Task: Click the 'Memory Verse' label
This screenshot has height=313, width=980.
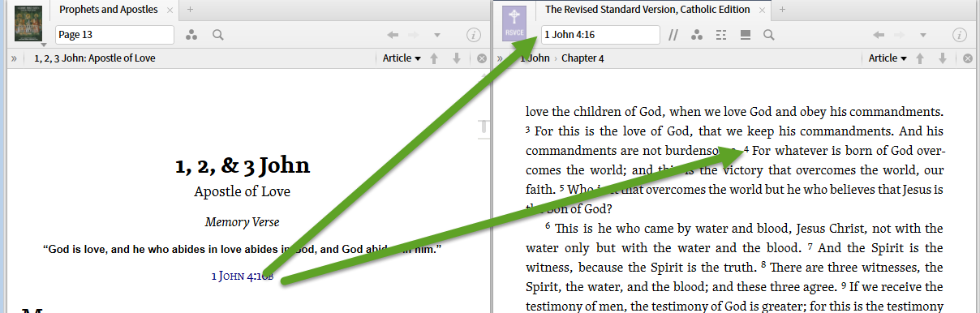Action: click(243, 222)
